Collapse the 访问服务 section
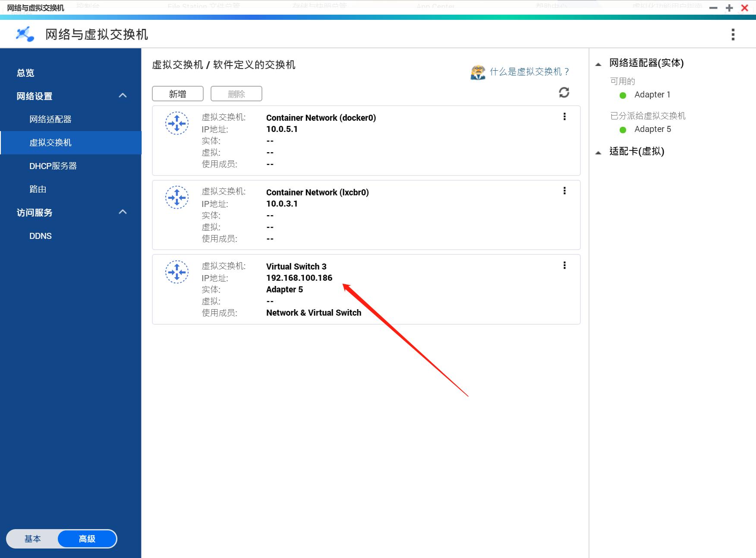 click(x=123, y=212)
